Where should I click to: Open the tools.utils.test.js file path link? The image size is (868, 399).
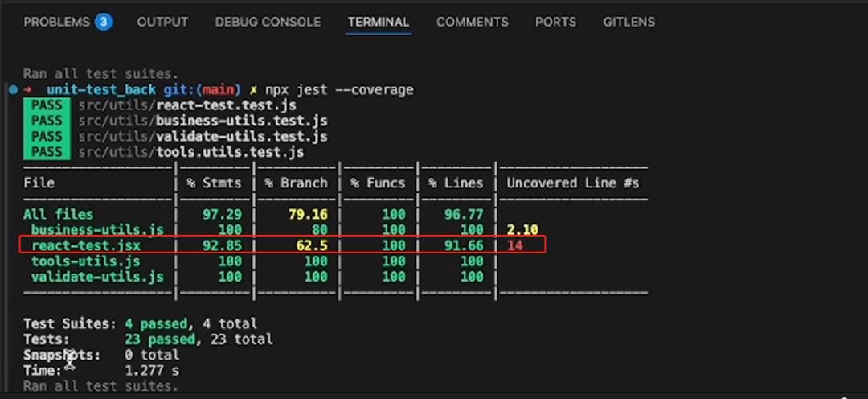point(191,151)
